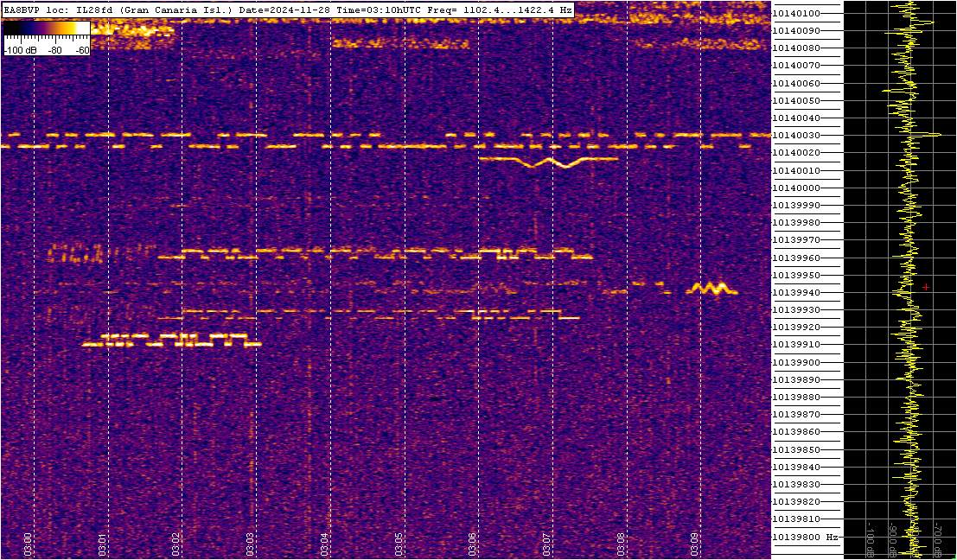Click the '10139800 Hz' frequency label

(x=805, y=537)
